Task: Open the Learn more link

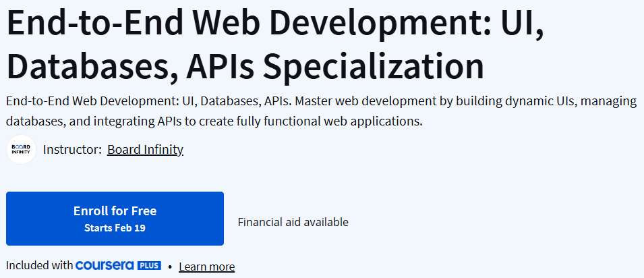Action: click(206, 267)
